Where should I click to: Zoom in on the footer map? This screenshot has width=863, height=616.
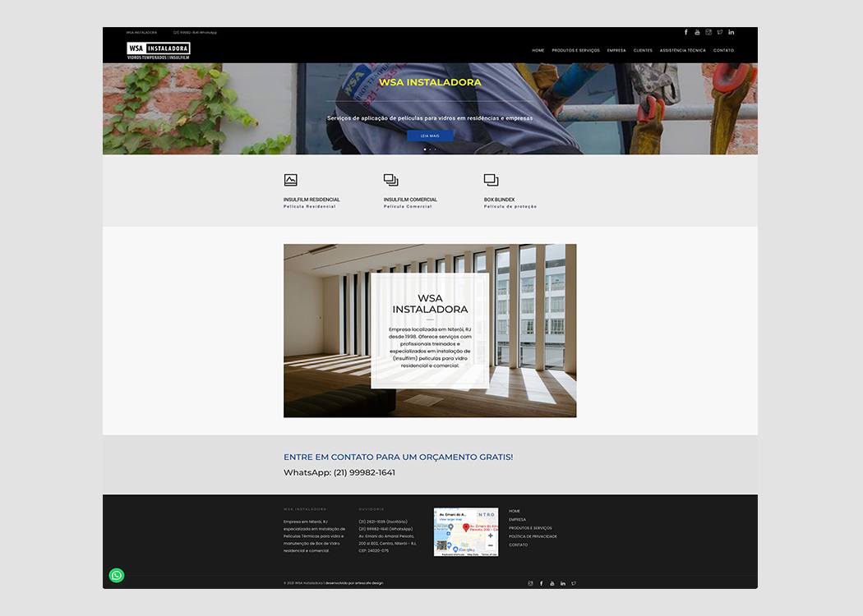491,536
